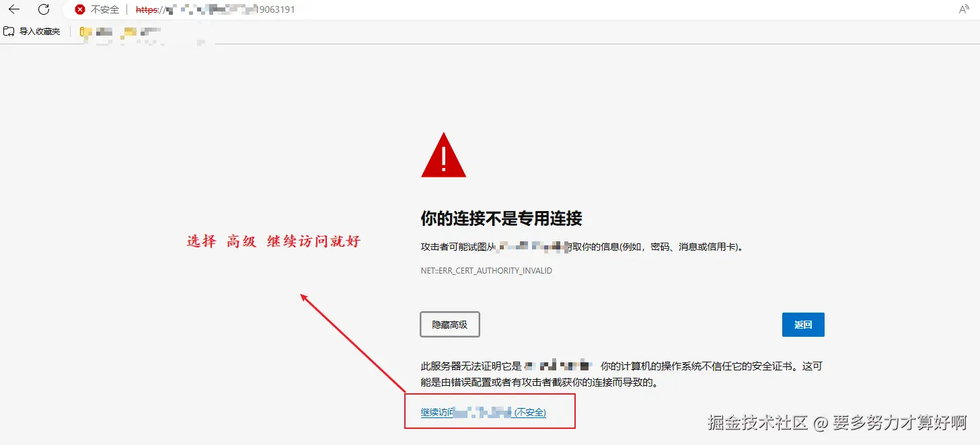Open the Read Aloud icon in address bar

point(964,9)
